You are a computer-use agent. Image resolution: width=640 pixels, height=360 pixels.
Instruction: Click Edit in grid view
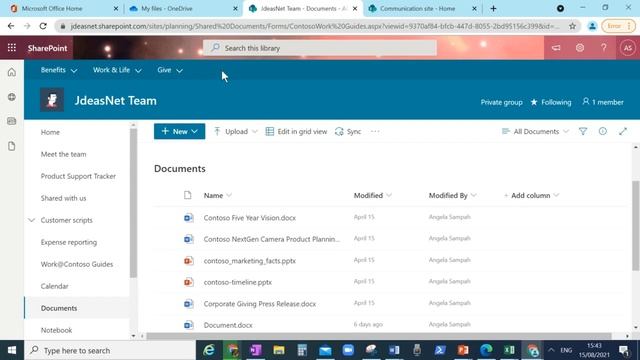[x=296, y=131]
